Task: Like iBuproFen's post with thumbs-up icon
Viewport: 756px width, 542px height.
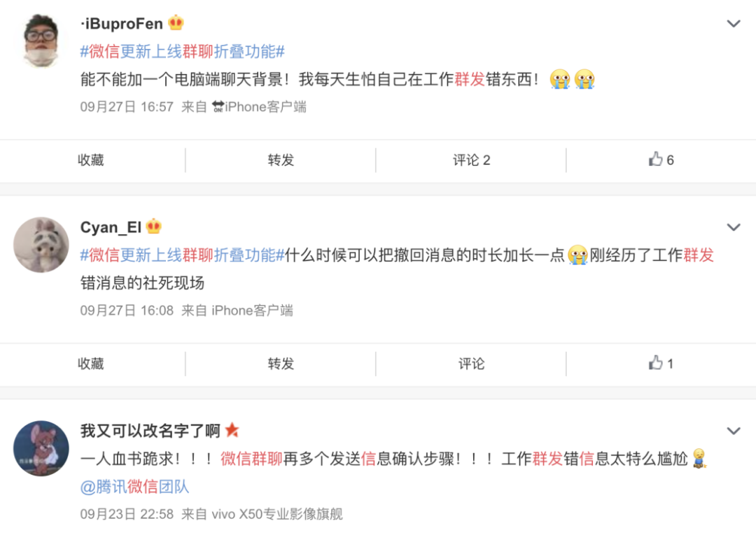Action: point(661,159)
